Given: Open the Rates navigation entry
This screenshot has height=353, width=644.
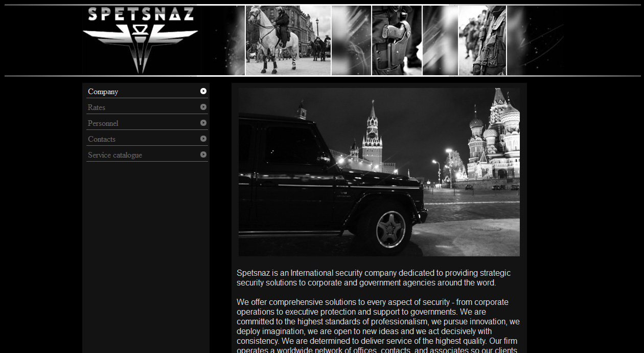Looking at the screenshot, I should (97, 107).
